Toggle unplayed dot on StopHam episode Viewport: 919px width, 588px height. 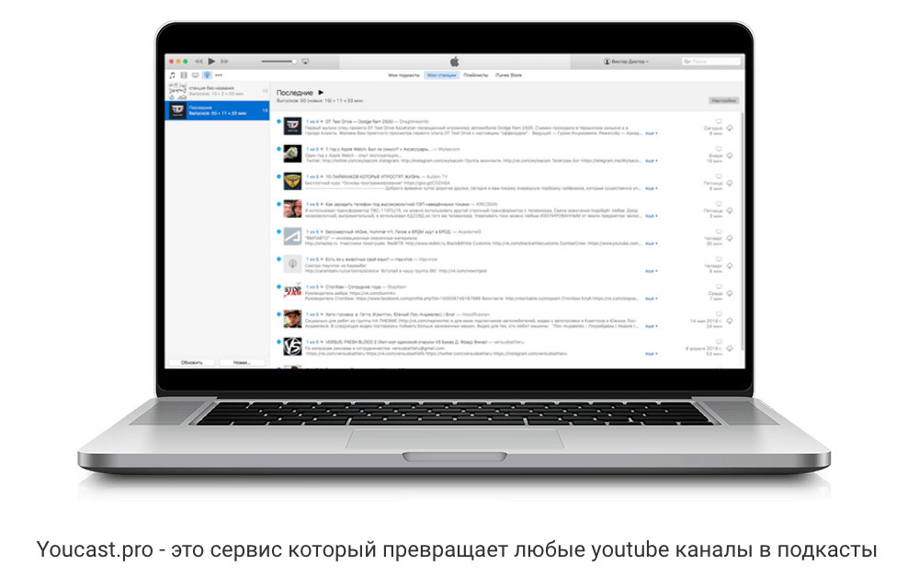coord(278,287)
